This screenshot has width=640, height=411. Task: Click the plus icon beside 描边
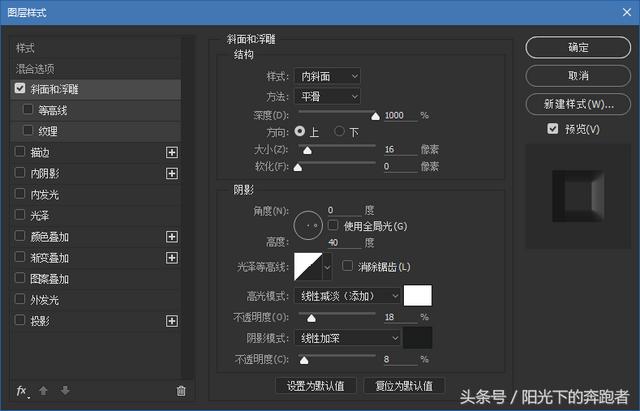172,153
